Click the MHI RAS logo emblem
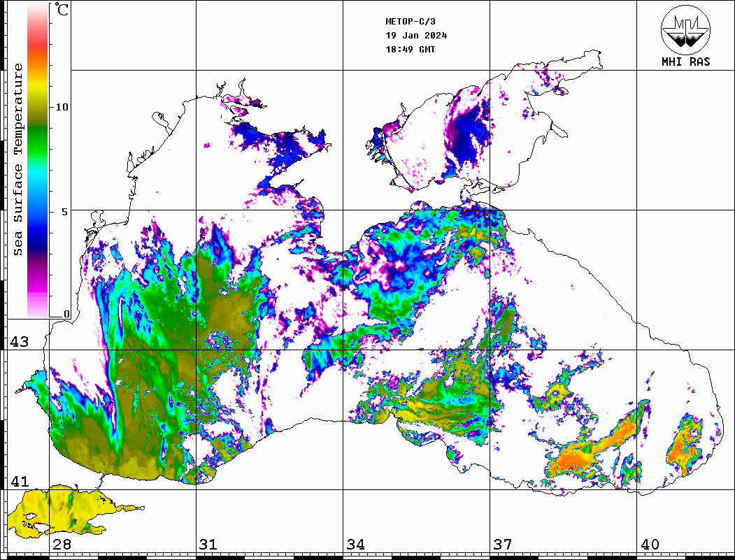Image resolution: width=735 pixels, height=560 pixels. (x=686, y=29)
